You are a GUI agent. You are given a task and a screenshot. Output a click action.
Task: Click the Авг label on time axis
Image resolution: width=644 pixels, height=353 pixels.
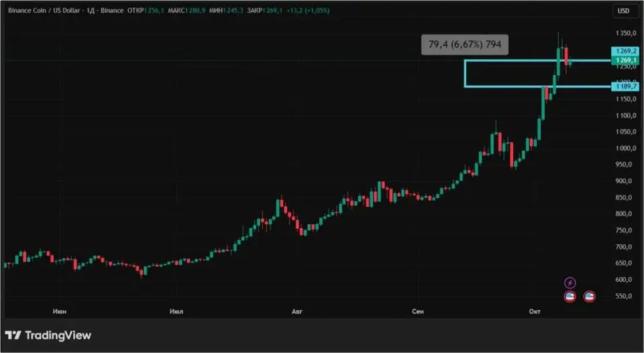coord(298,311)
